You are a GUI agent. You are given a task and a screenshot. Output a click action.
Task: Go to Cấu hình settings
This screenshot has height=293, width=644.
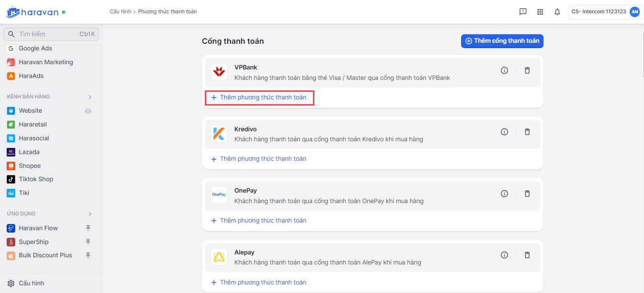click(31, 283)
